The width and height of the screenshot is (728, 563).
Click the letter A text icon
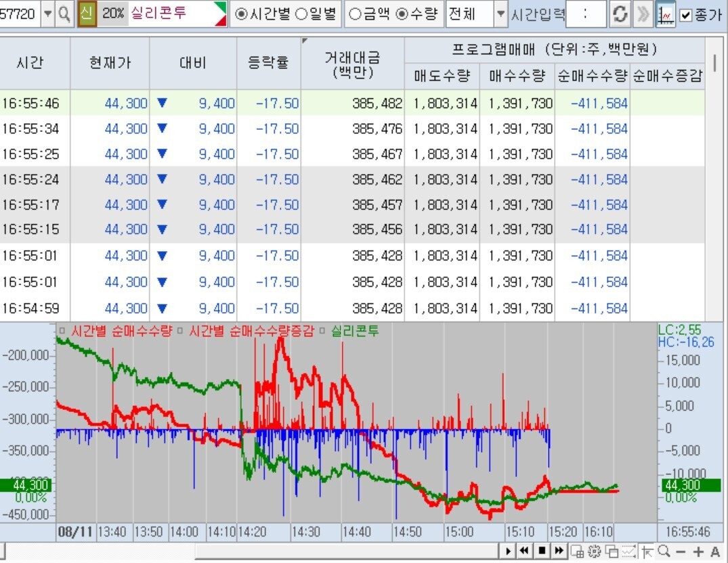(715, 551)
